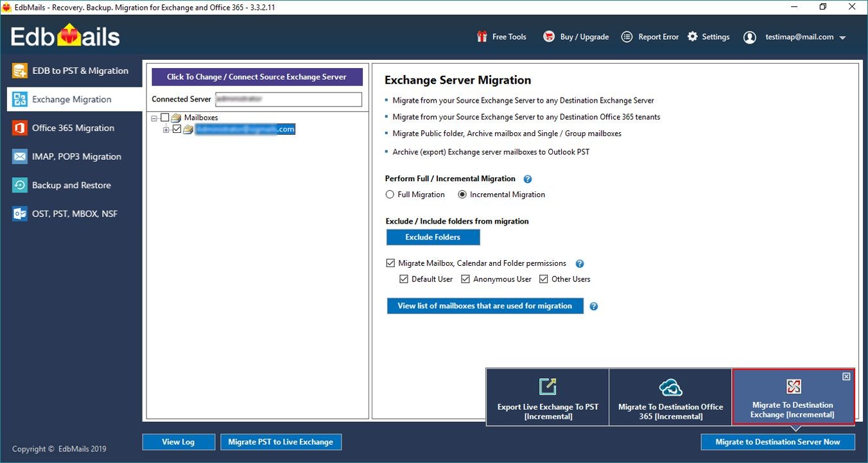
Task: Uncheck the Default User checkbox
Action: (x=404, y=279)
